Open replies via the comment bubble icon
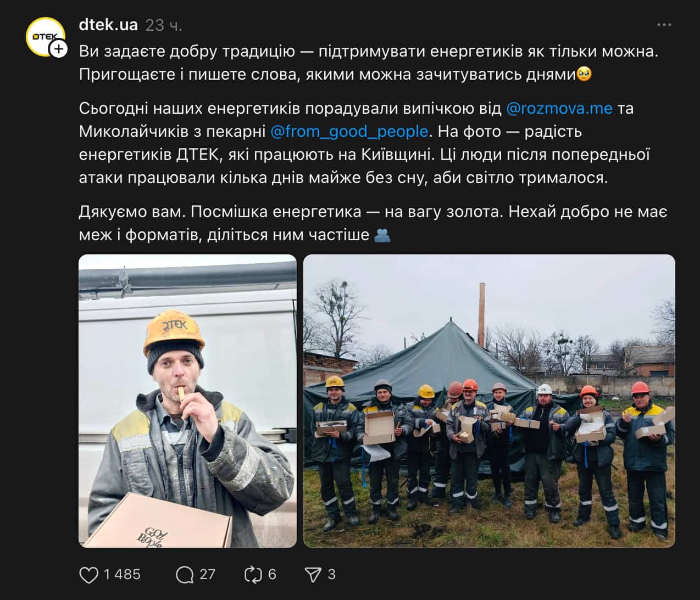This screenshot has width=700, height=600. (185, 575)
